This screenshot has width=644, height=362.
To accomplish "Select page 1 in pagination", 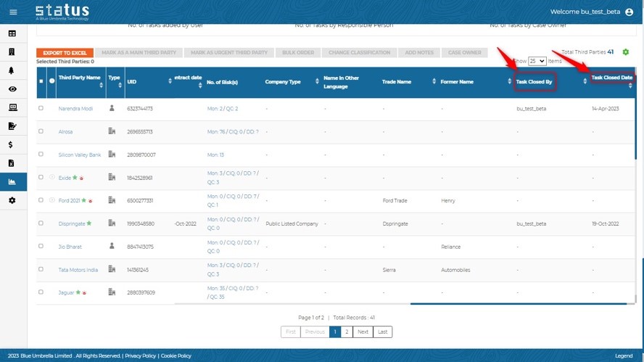I will (335, 332).
